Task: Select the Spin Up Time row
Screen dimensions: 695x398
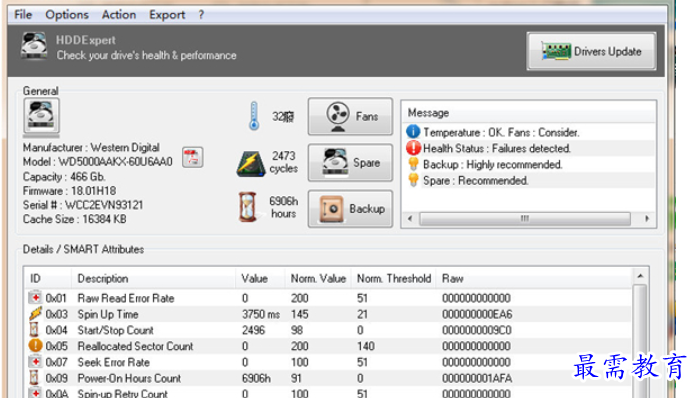Action: click(x=329, y=314)
